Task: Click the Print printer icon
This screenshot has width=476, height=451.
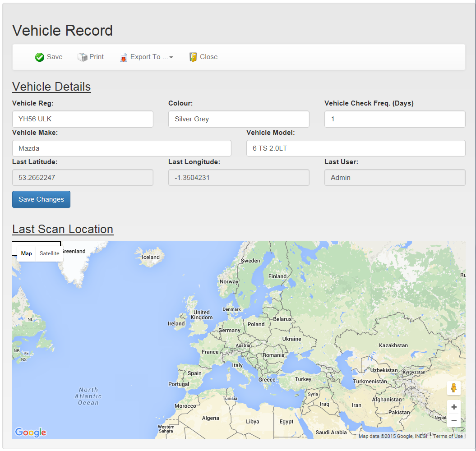Action: (x=82, y=57)
